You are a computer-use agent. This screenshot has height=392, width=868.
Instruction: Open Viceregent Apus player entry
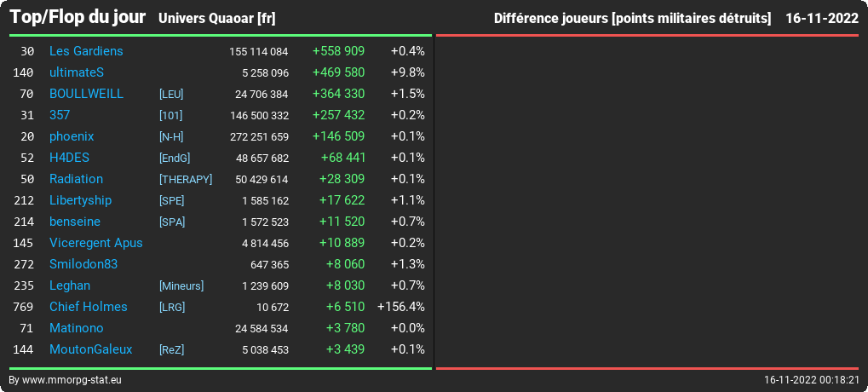95,243
